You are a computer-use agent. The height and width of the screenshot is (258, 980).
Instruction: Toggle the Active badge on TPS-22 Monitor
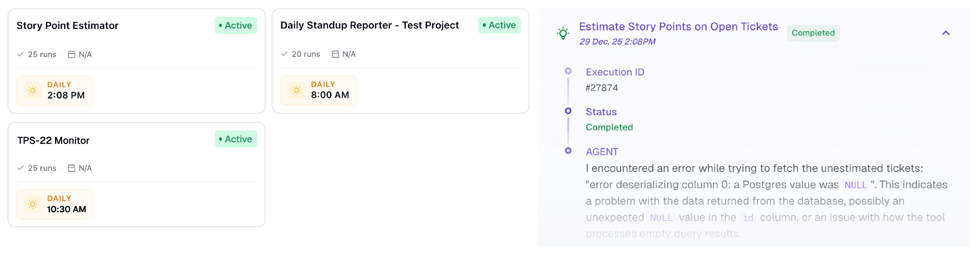(236, 139)
